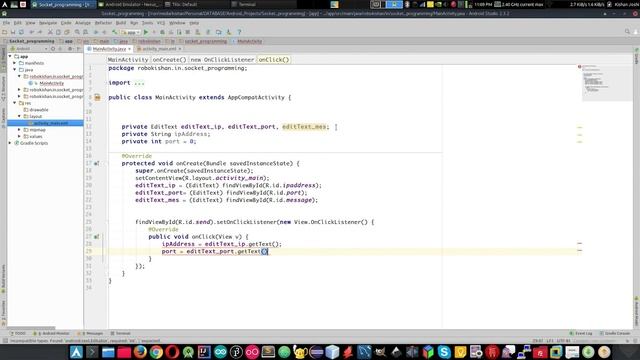640x360 pixels.
Task: Open the app run configuration dropdown
Action: 131,32
